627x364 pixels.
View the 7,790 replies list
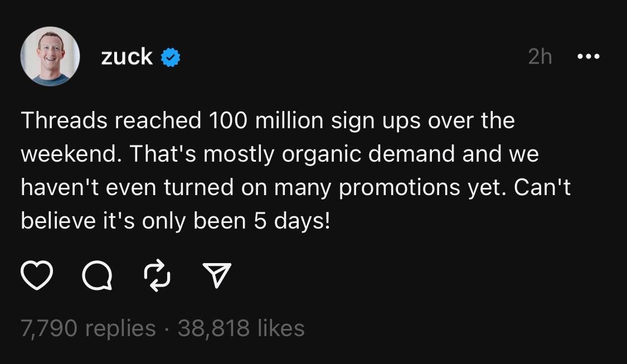click(x=88, y=328)
